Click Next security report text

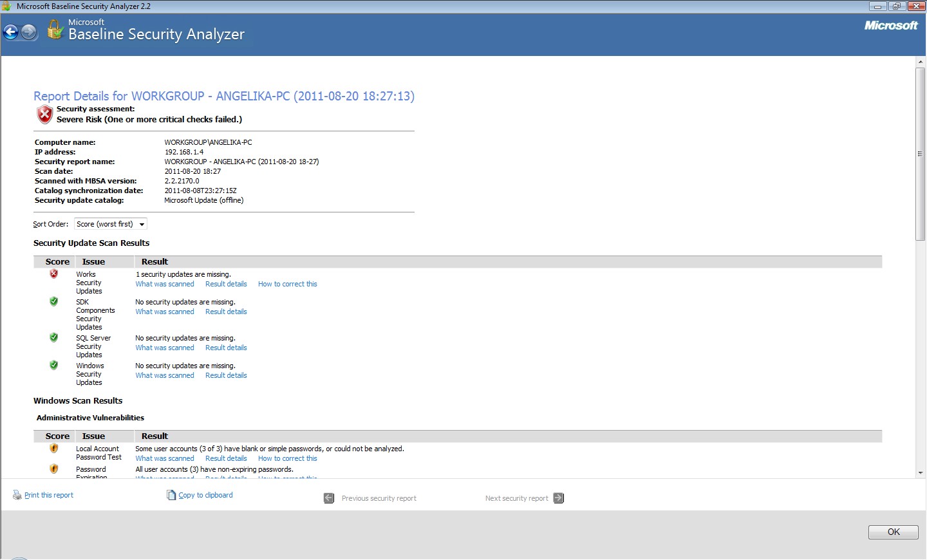[x=517, y=498]
